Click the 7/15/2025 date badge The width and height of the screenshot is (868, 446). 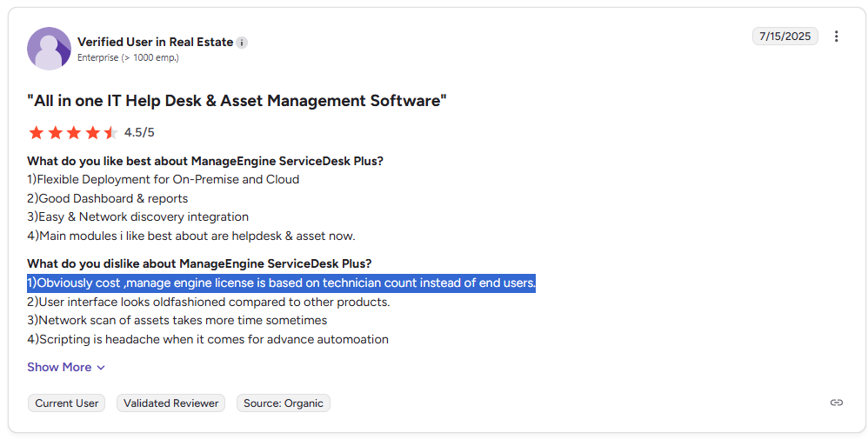pos(785,37)
